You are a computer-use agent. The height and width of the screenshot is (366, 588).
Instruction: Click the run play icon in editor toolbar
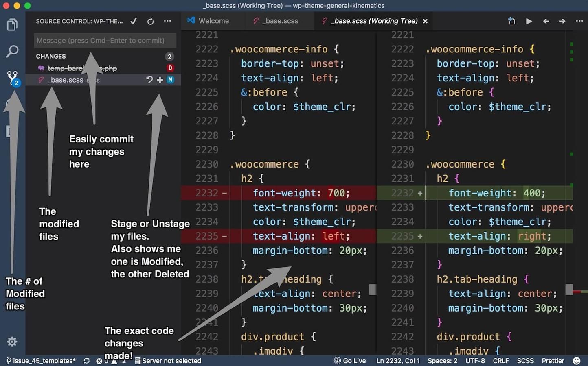(x=529, y=21)
